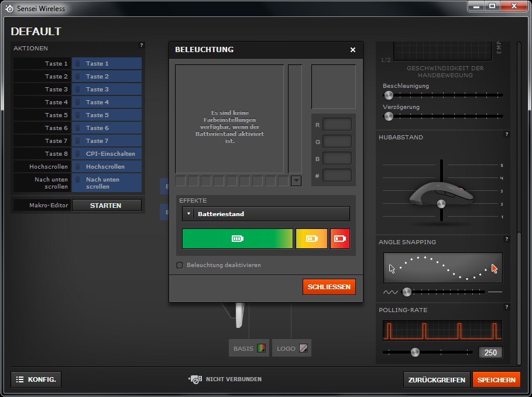The image size is (532, 397).
Task: Click the hex color # input field
Action: (x=337, y=175)
